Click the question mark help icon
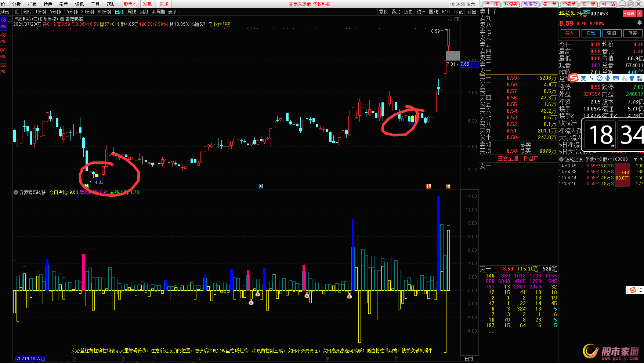Viewport: 644px width, 363px height. (641, 160)
